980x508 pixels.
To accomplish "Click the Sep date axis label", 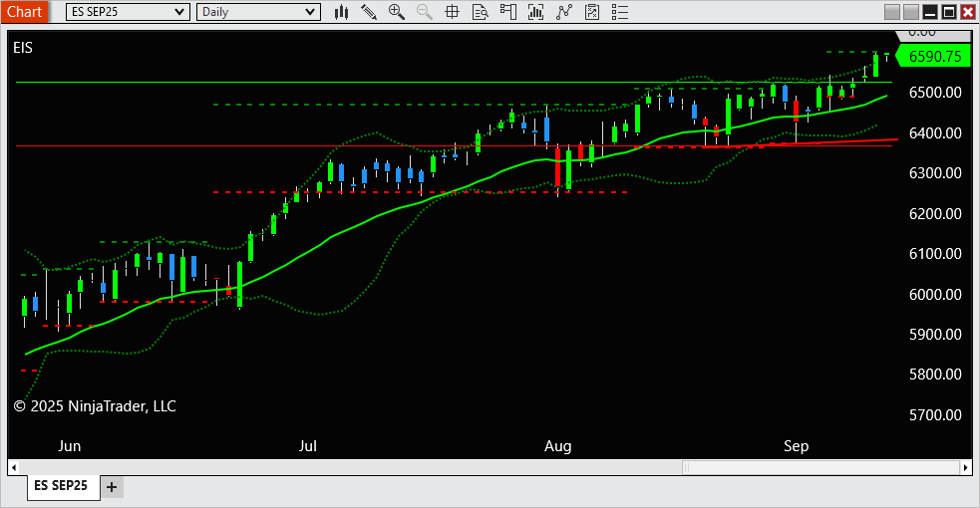I will click(797, 446).
